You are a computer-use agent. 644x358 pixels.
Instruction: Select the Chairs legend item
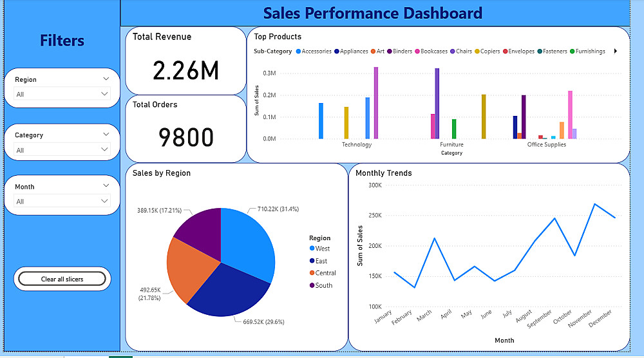tap(461, 52)
